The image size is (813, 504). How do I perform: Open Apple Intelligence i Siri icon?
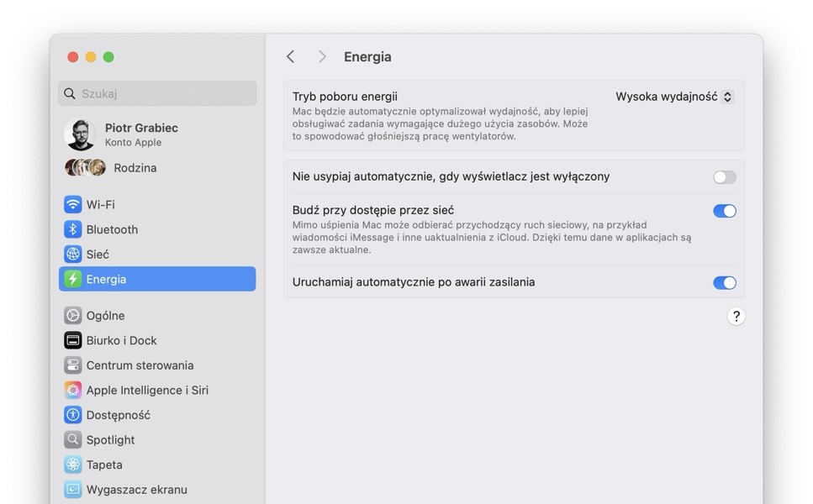(72, 390)
